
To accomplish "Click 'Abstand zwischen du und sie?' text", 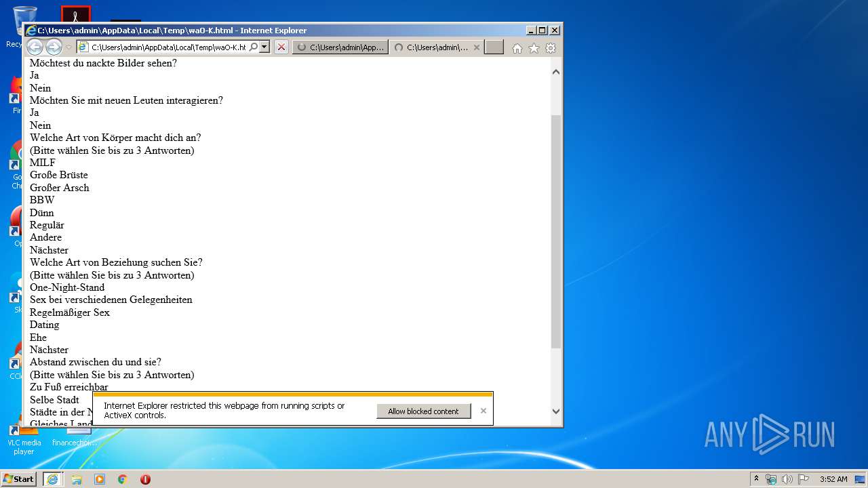I will tap(96, 362).
